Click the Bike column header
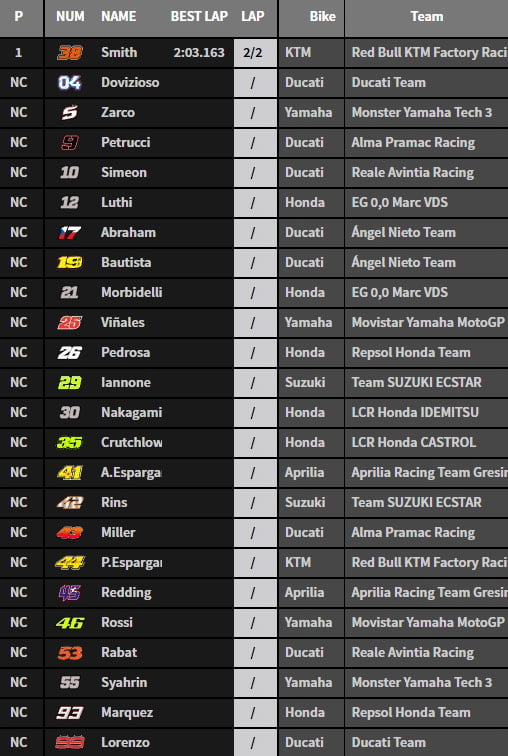The width and height of the screenshot is (508, 756). pos(322,16)
